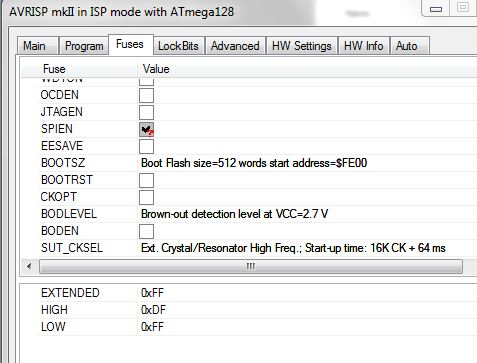Edit the LOW fuse byte 0xFF
Image resolution: width=477 pixels, height=363 pixels.
coord(152,327)
